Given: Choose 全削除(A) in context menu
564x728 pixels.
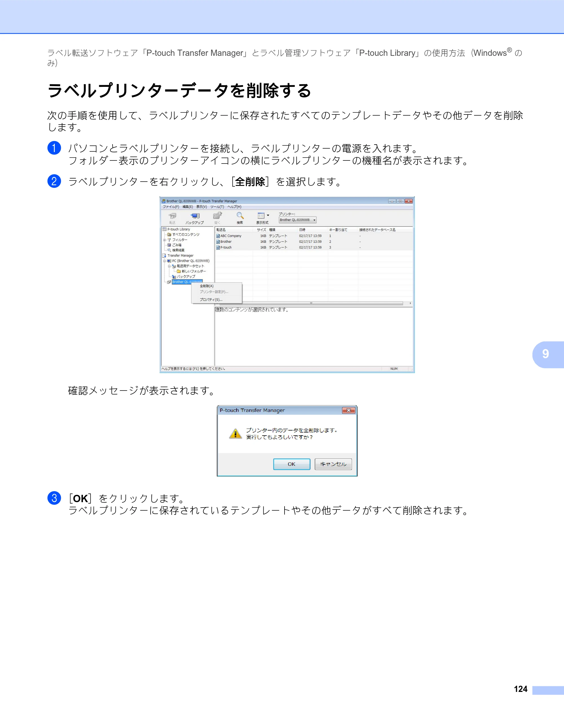Looking at the screenshot, I should click(x=217, y=286).
